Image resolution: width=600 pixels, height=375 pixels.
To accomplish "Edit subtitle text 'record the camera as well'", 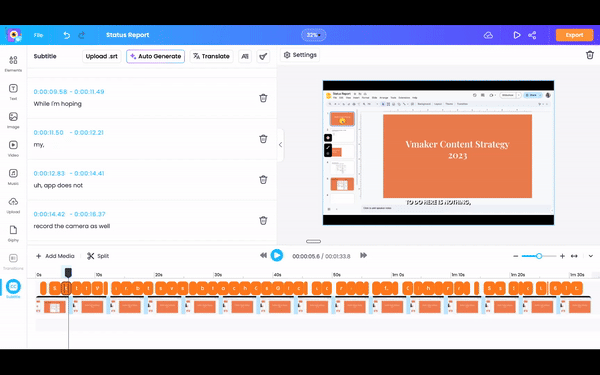I will point(72,226).
